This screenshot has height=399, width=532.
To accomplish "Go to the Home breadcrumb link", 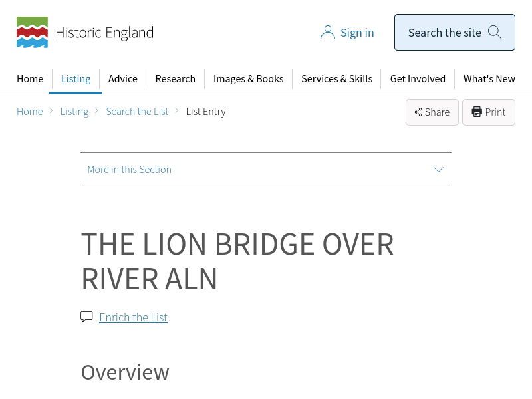I will (30, 112).
